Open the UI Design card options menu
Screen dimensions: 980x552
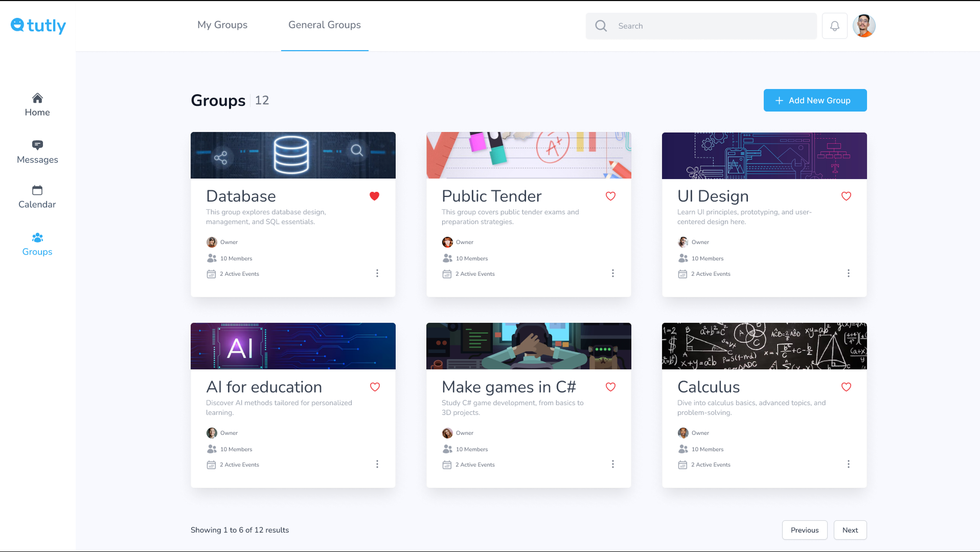tap(848, 273)
